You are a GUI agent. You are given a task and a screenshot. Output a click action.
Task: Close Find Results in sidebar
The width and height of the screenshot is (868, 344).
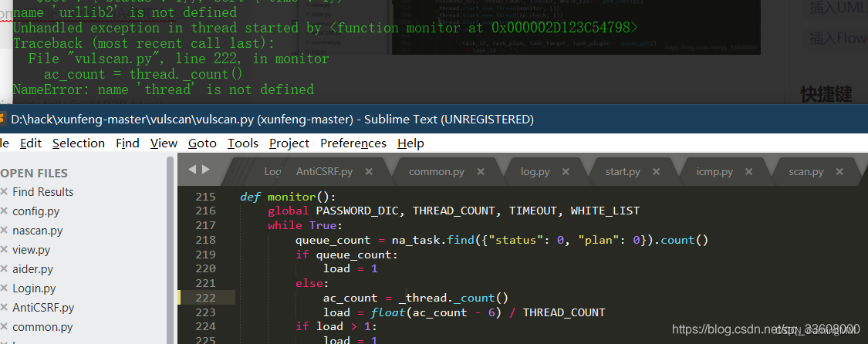(x=4, y=192)
